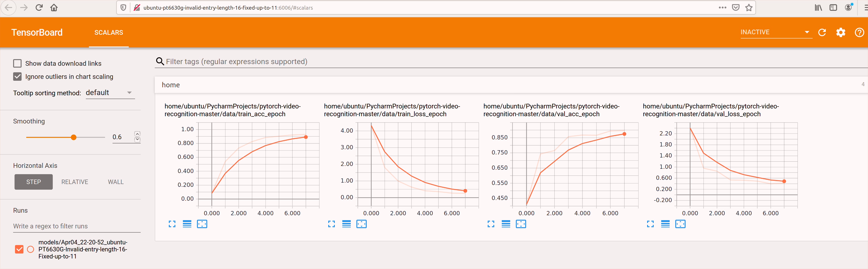
Task: Toggle y-axis log scale on val_loss_epoch chart
Action: click(665, 224)
